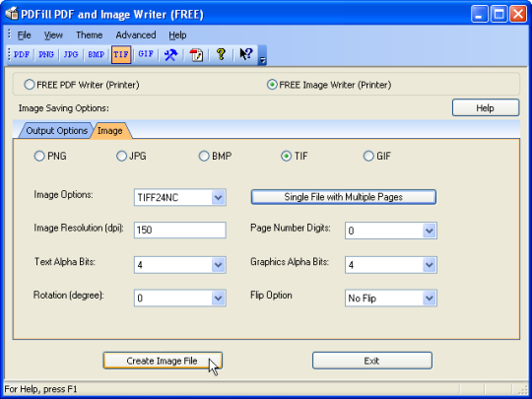532x399 pixels.
Task: Open the toolbar options overflow arrow
Action: coord(262,55)
